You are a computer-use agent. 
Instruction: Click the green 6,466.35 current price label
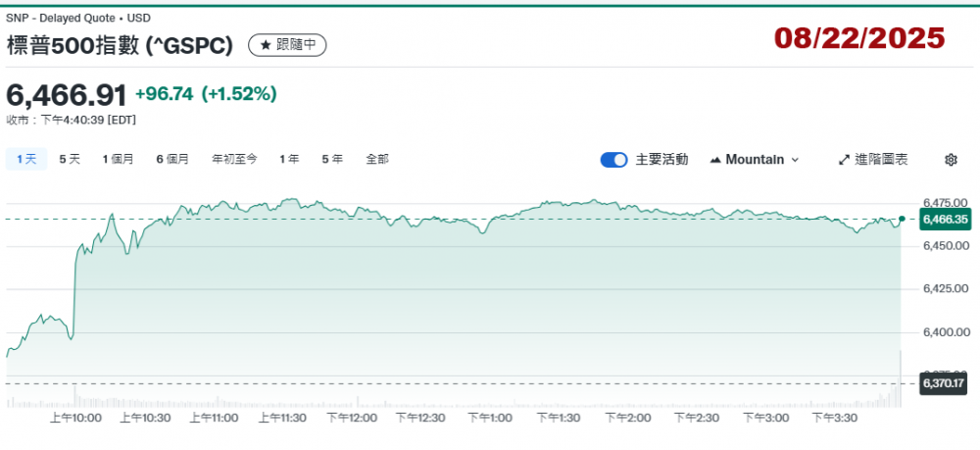[944, 220]
